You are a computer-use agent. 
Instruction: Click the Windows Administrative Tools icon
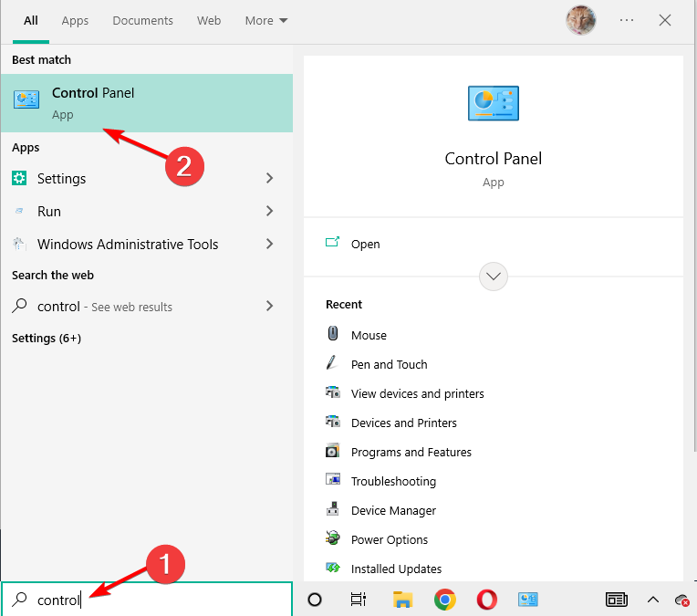pos(19,244)
